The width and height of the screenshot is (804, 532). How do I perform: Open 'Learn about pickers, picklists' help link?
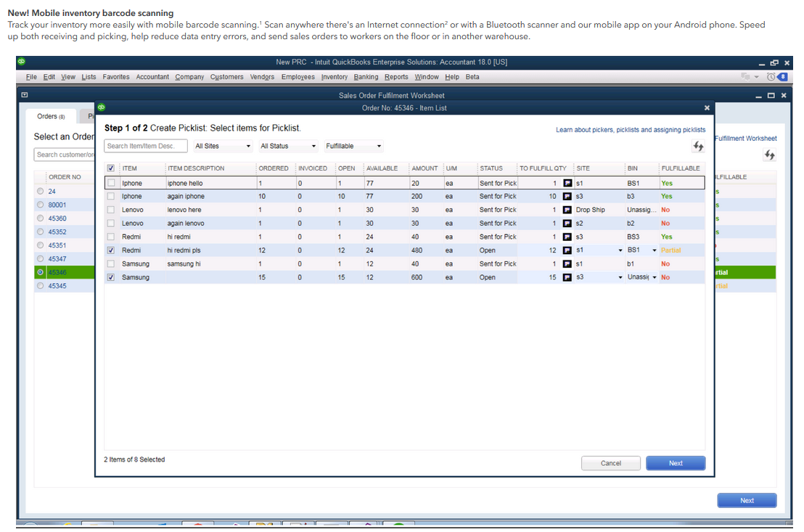click(631, 130)
